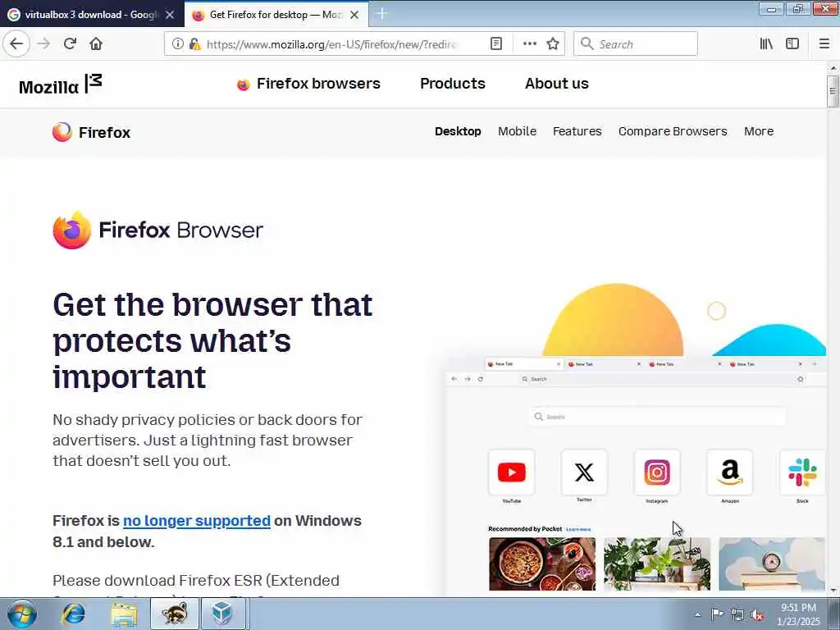Open the Compare Browsers link
This screenshot has height=630, width=840.
point(673,131)
